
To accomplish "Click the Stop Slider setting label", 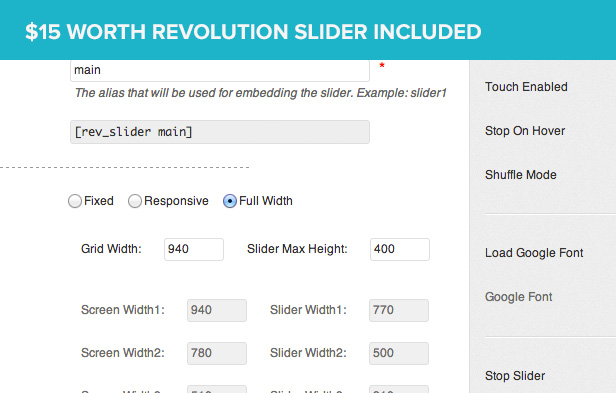I will click(x=515, y=376).
